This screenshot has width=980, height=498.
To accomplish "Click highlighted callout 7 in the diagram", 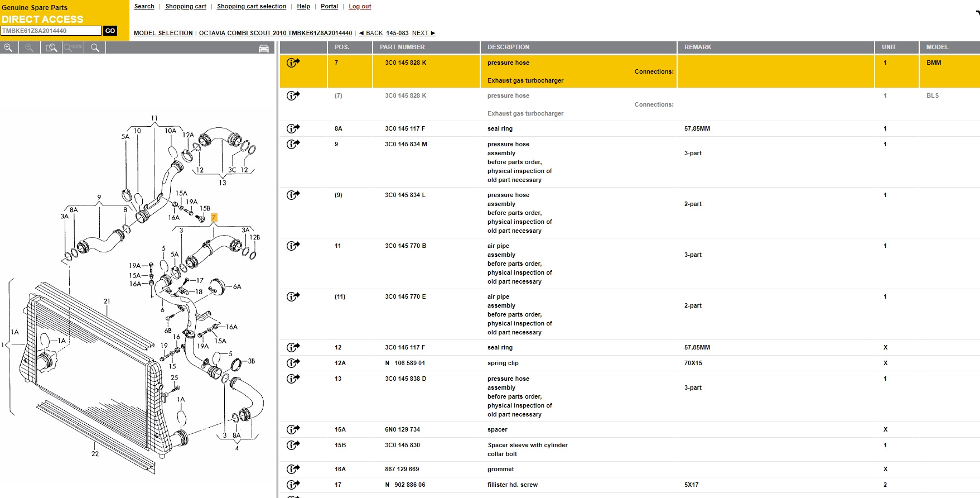I will point(214,218).
